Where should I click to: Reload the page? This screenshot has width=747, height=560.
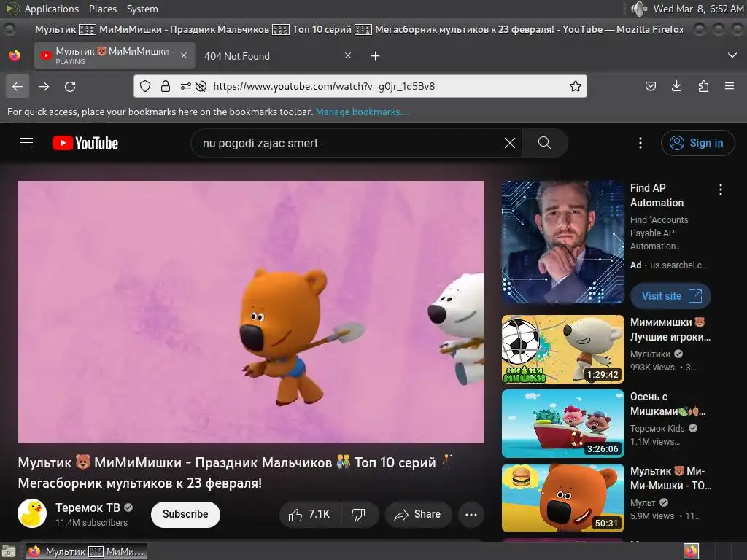pos(70,86)
